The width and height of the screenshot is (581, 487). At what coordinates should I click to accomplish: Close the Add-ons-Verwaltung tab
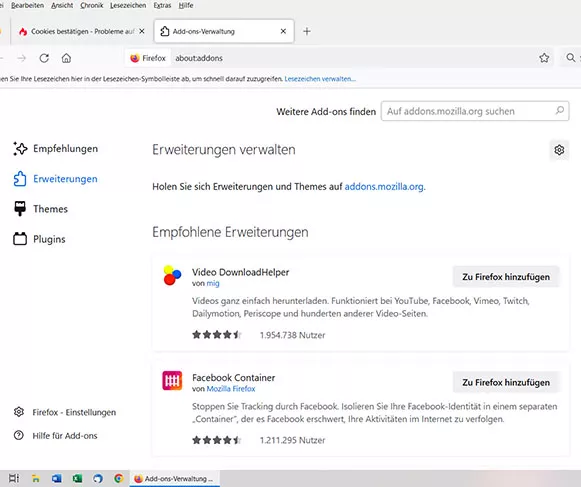click(x=283, y=32)
